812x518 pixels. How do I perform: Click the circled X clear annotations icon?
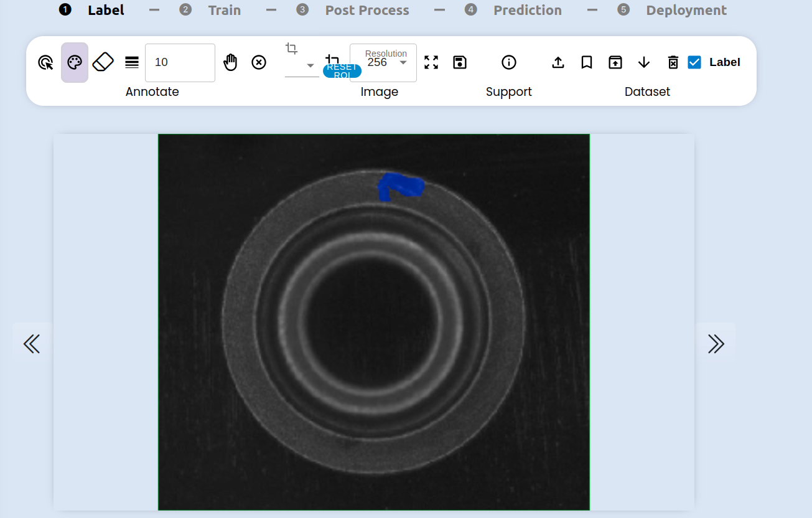[x=259, y=62]
